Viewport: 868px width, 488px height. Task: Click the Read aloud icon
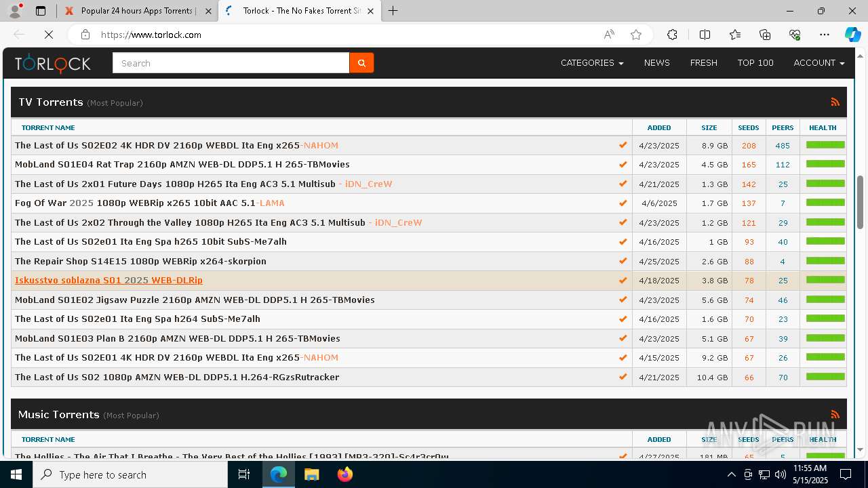point(609,35)
